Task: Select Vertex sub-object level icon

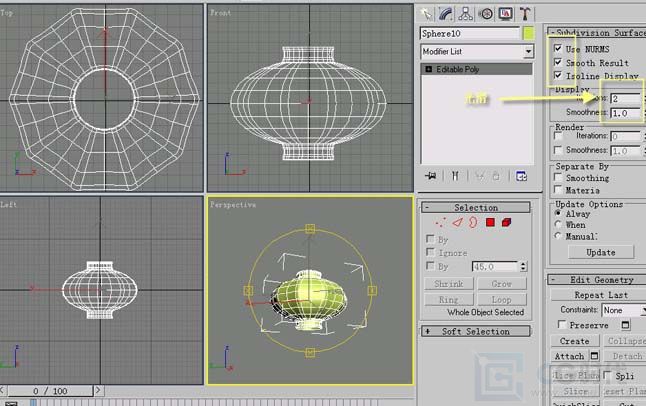Action: click(440, 223)
